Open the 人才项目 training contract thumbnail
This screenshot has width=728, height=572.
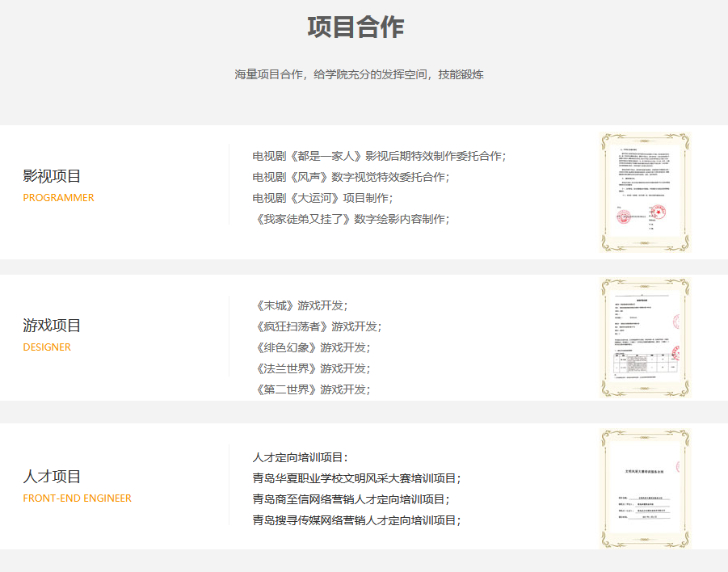pyautogui.click(x=645, y=488)
